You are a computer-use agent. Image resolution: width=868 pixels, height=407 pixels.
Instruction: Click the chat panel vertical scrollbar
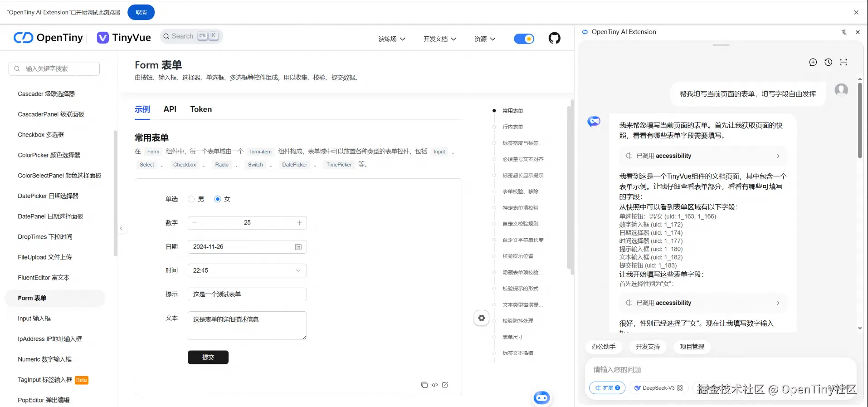860,120
